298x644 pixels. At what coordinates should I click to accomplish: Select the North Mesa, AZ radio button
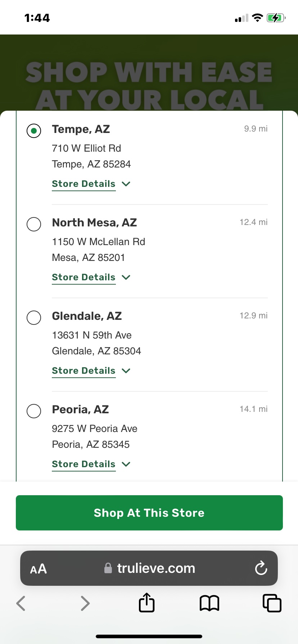(34, 224)
